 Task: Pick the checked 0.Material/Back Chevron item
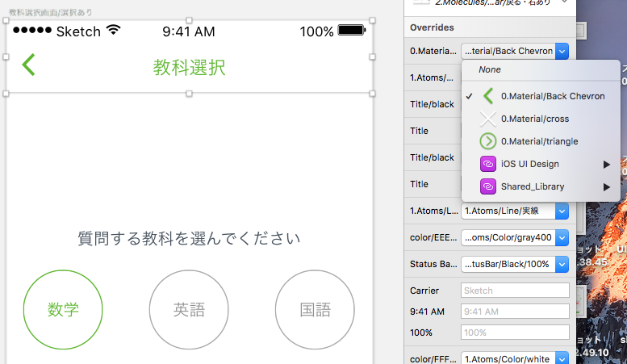pos(552,96)
